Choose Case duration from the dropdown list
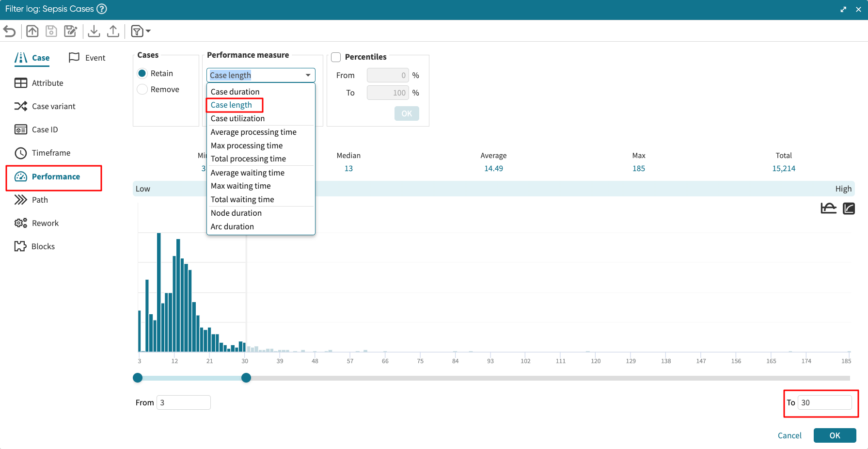The image size is (868, 449). pyautogui.click(x=235, y=92)
